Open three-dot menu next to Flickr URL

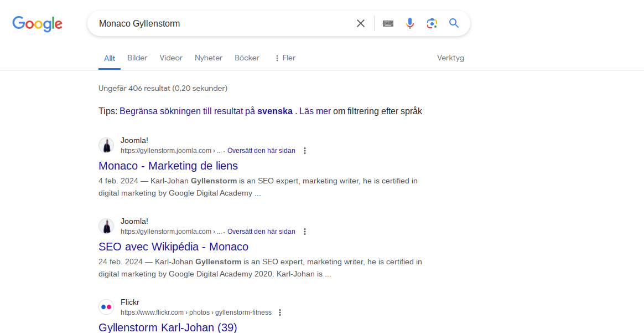pos(280,312)
